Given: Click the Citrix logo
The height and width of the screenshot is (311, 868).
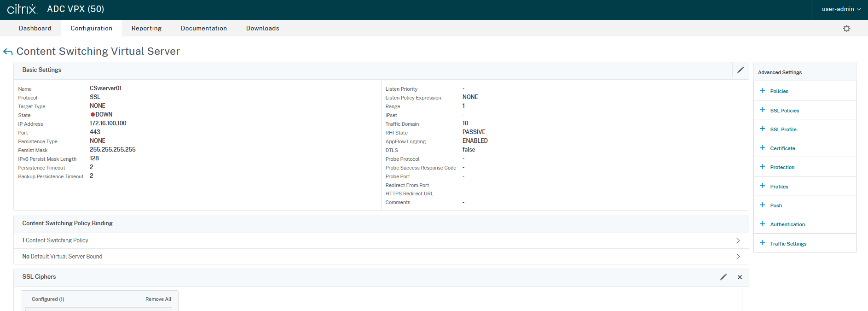Looking at the screenshot, I should tap(22, 9).
